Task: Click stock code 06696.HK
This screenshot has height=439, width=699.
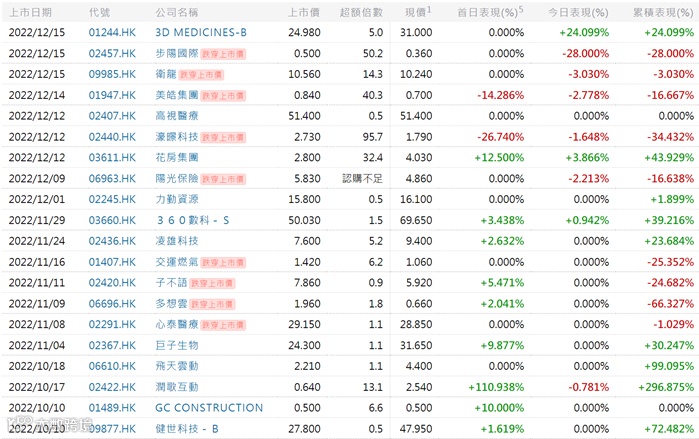Action: coord(112,304)
